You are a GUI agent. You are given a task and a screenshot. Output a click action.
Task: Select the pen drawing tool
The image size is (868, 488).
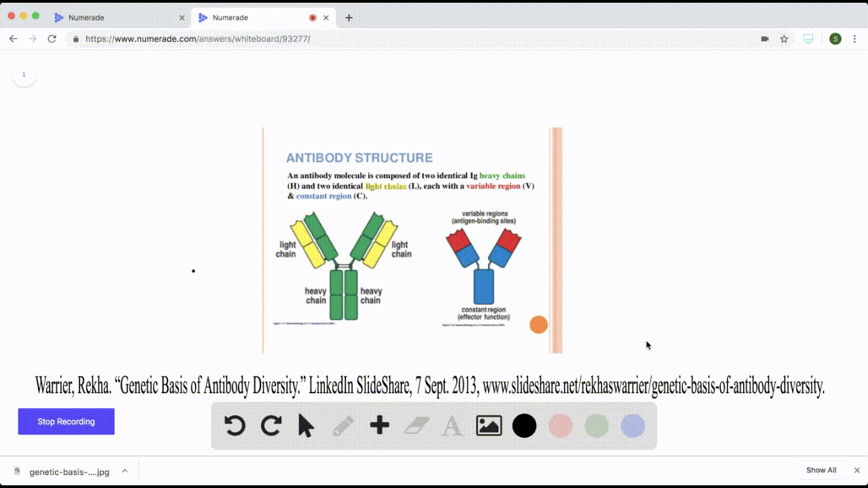click(x=343, y=426)
